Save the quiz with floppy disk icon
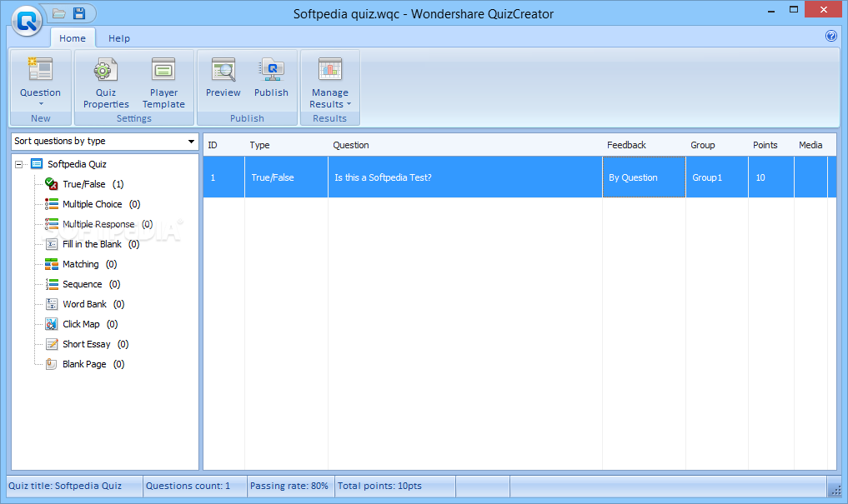This screenshot has height=504, width=848. (x=79, y=13)
